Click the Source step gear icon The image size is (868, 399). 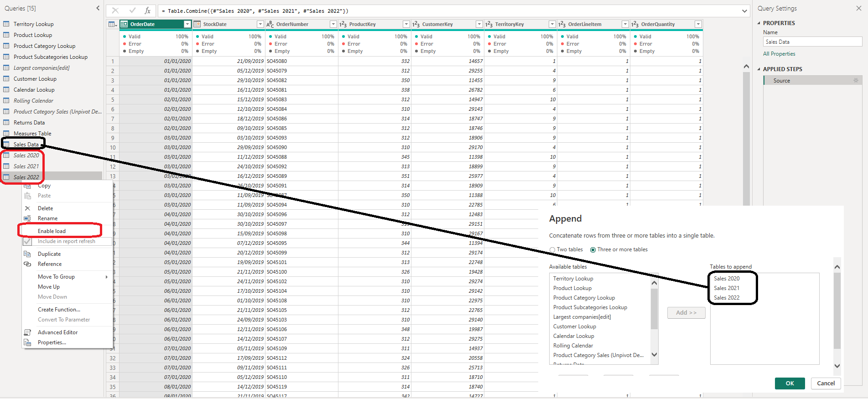tap(856, 80)
